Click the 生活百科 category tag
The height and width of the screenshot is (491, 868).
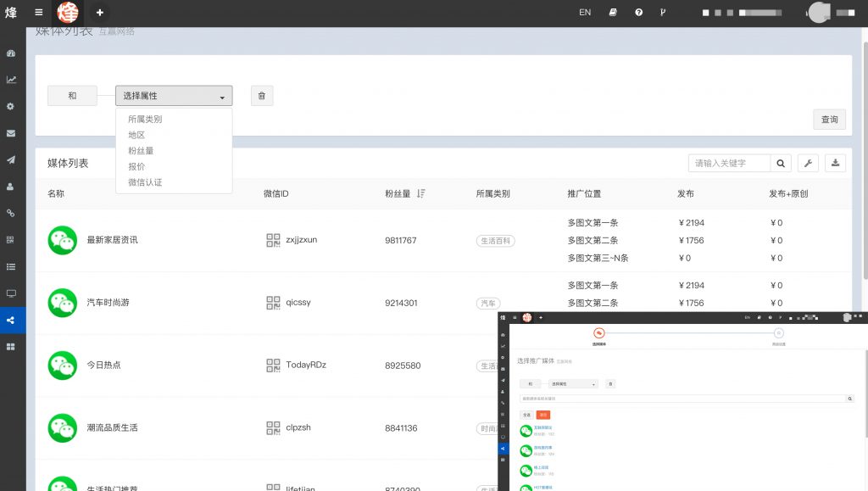495,241
